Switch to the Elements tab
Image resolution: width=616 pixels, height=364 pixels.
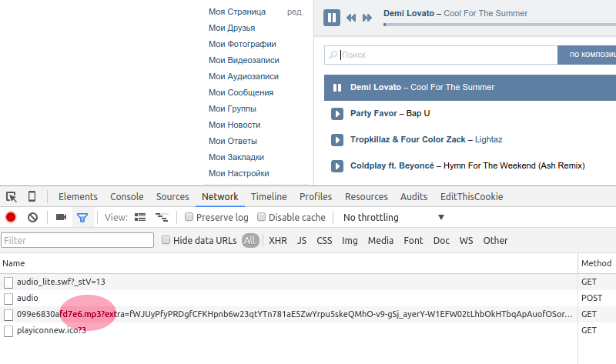pyautogui.click(x=78, y=197)
